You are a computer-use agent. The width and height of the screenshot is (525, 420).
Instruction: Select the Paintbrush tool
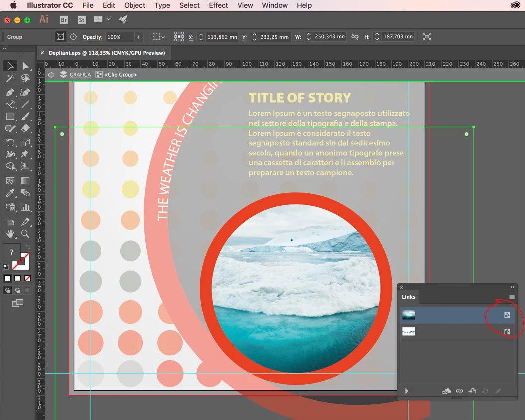(x=25, y=116)
